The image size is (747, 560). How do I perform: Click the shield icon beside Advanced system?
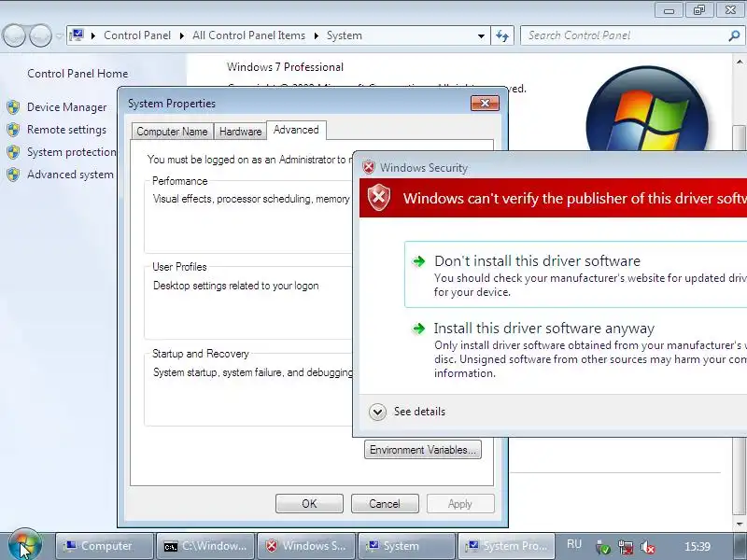[13, 175]
